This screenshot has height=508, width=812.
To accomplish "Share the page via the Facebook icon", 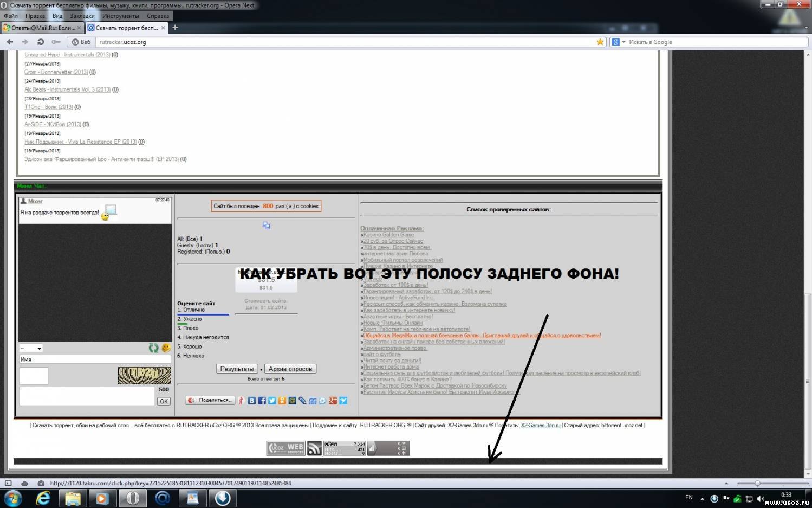I will [262, 401].
